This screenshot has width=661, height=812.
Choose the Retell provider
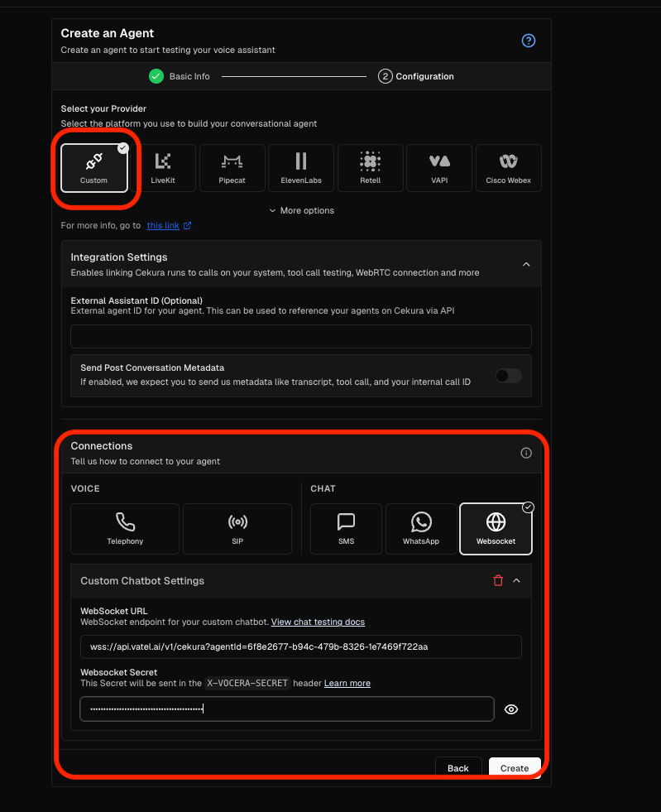click(x=370, y=168)
